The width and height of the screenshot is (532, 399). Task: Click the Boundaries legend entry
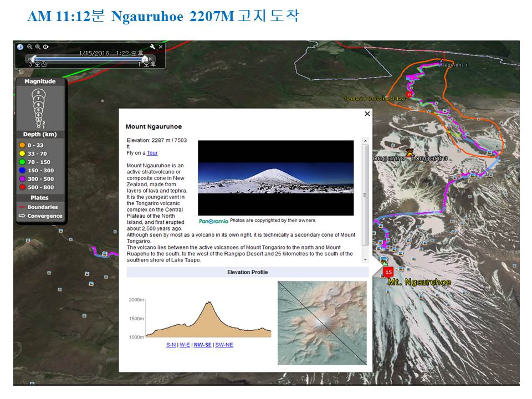click(x=38, y=207)
